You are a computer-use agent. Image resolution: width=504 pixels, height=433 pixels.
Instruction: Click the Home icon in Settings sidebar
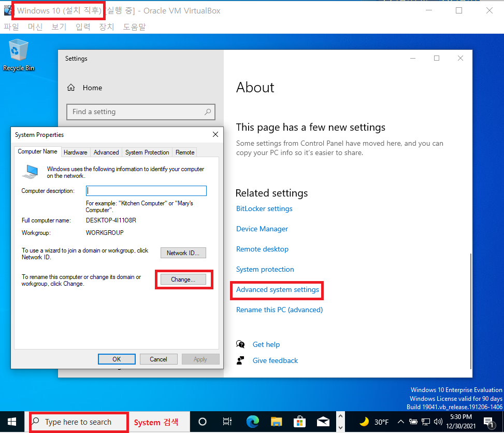coord(71,88)
